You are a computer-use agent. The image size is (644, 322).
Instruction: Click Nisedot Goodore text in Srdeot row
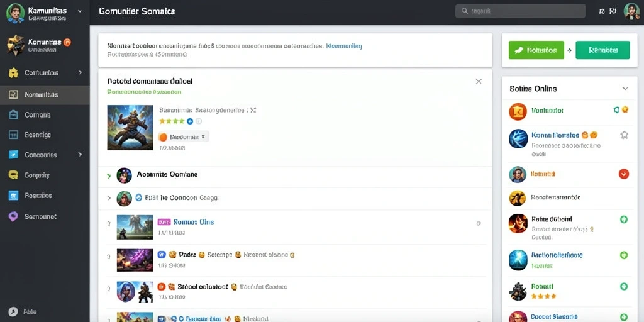264,287
